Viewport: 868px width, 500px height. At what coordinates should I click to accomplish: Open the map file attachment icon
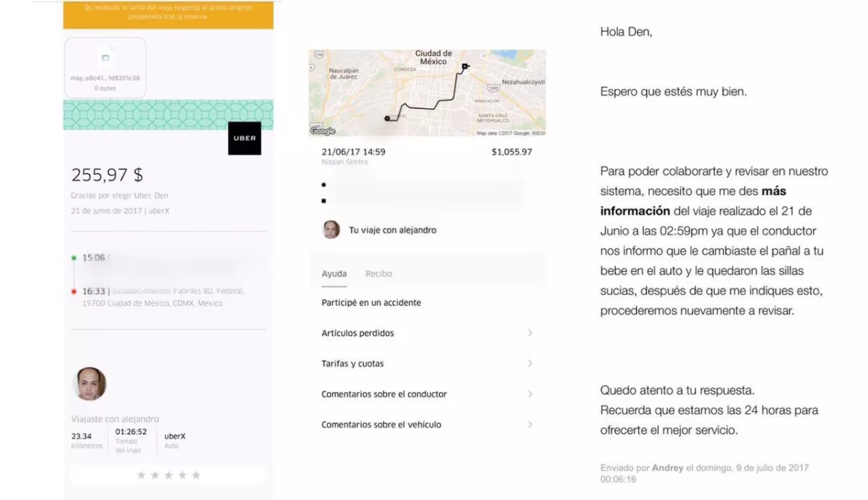point(105,56)
